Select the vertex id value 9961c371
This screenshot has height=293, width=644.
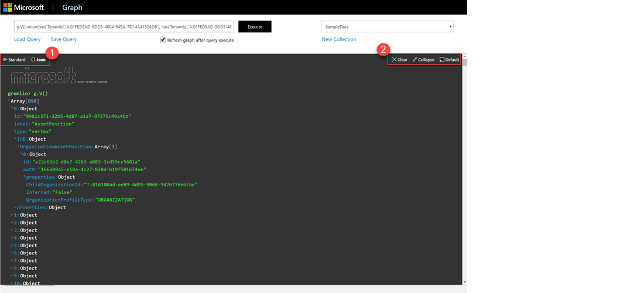[x=77, y=117]
